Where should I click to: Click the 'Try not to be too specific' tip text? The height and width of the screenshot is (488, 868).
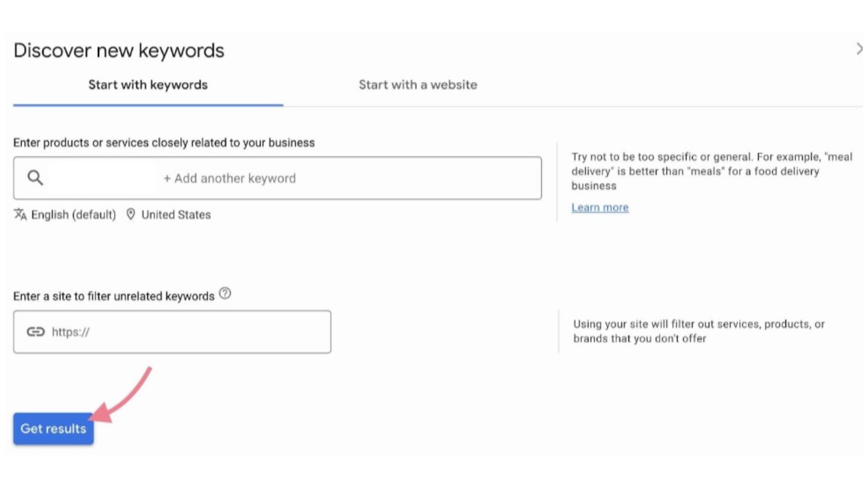[712, 171]
